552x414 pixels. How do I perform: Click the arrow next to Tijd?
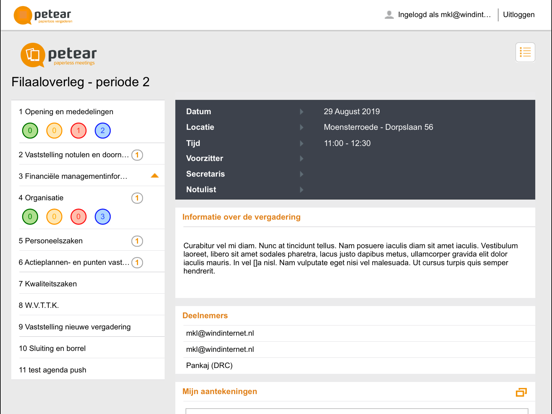click(301, 143)
